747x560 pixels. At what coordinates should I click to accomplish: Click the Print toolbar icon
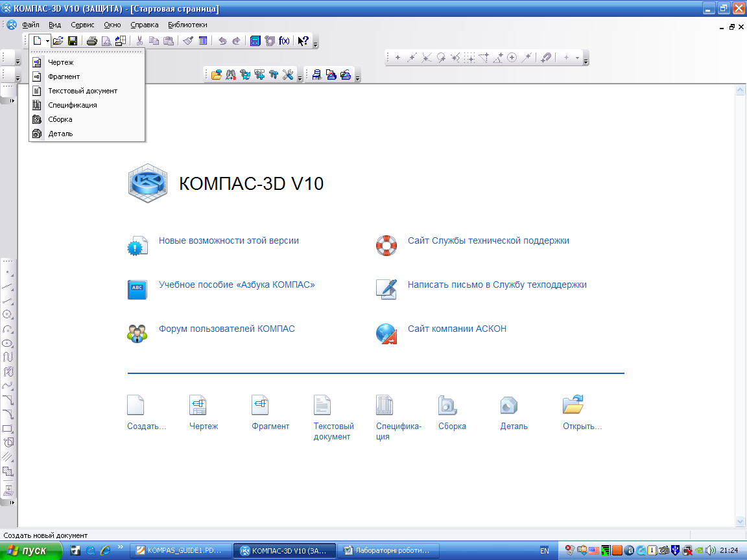pos(92,41)
